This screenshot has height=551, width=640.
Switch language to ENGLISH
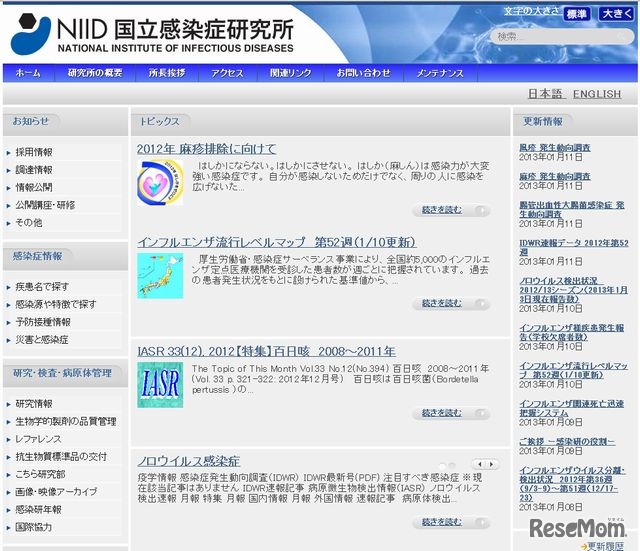597,94
